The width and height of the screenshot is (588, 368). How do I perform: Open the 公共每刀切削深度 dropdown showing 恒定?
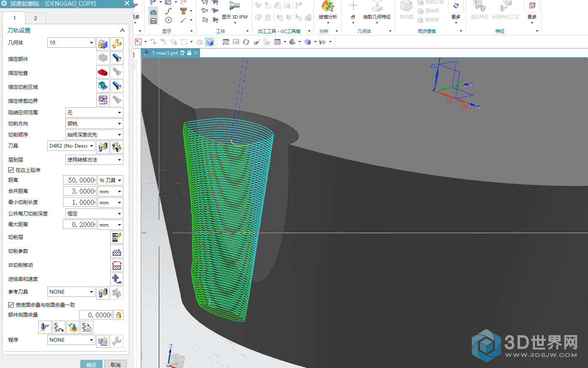click(x=94, y=213)
